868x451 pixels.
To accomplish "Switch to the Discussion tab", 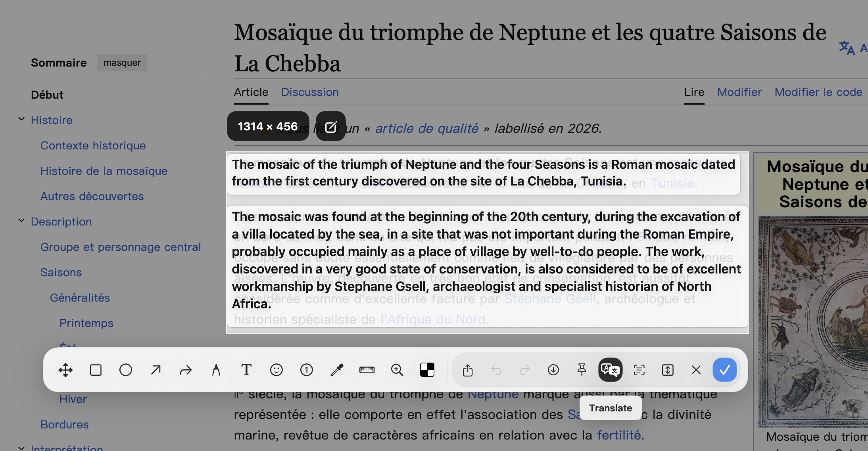I will click(x=310, y=92).
